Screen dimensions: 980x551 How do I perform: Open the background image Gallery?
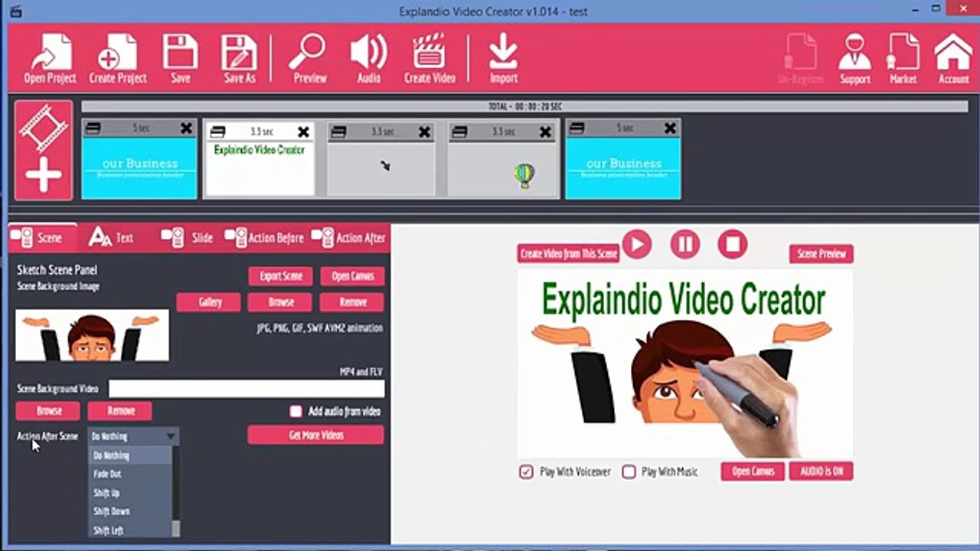pyautogui.click(x=209, y=302)
